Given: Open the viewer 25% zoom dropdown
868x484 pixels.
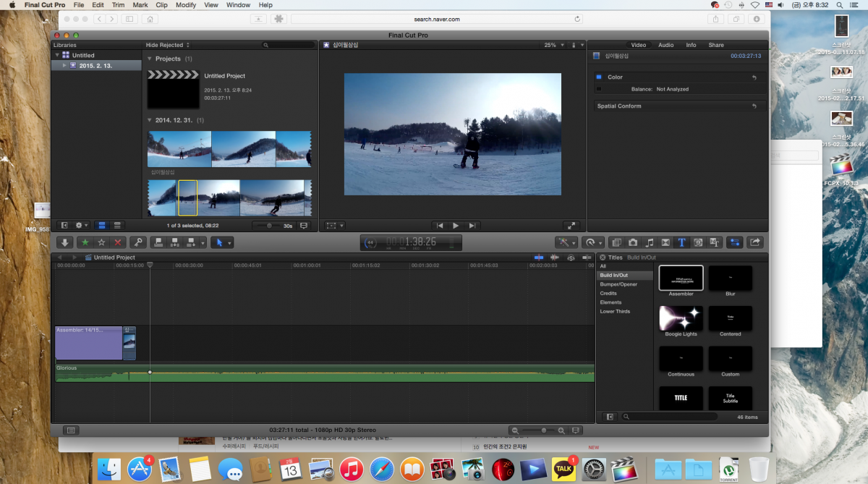Looking at the screenshot, I should (553, 45).
